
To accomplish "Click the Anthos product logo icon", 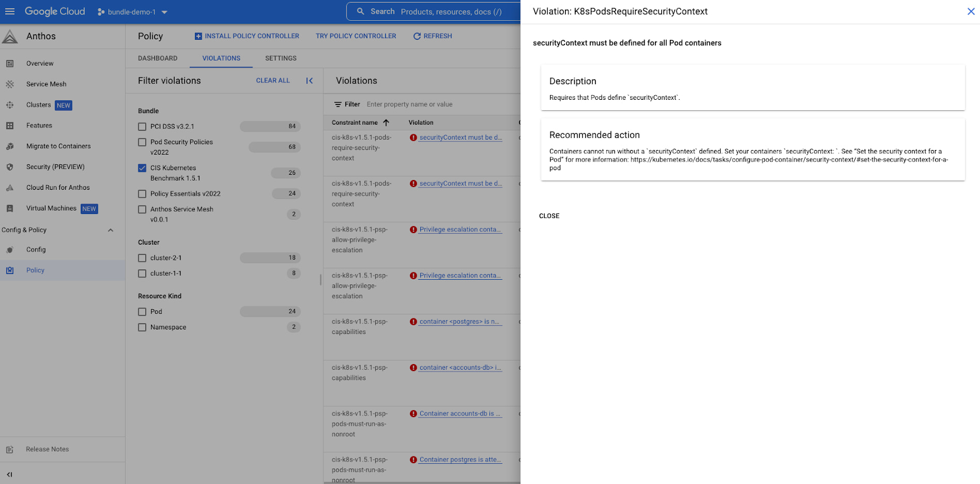I will 10,36.
